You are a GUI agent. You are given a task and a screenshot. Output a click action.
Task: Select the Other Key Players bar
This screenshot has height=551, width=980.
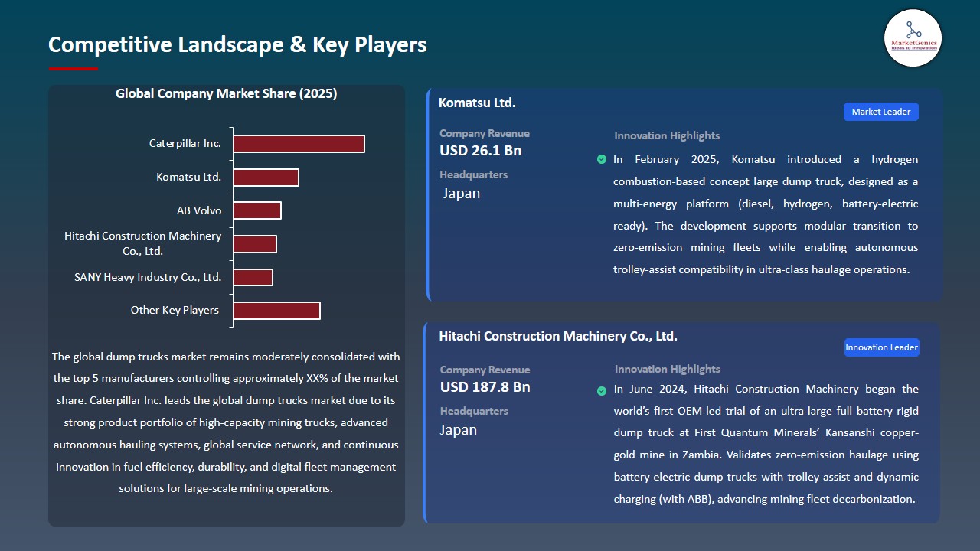click(x=276, y=311)
